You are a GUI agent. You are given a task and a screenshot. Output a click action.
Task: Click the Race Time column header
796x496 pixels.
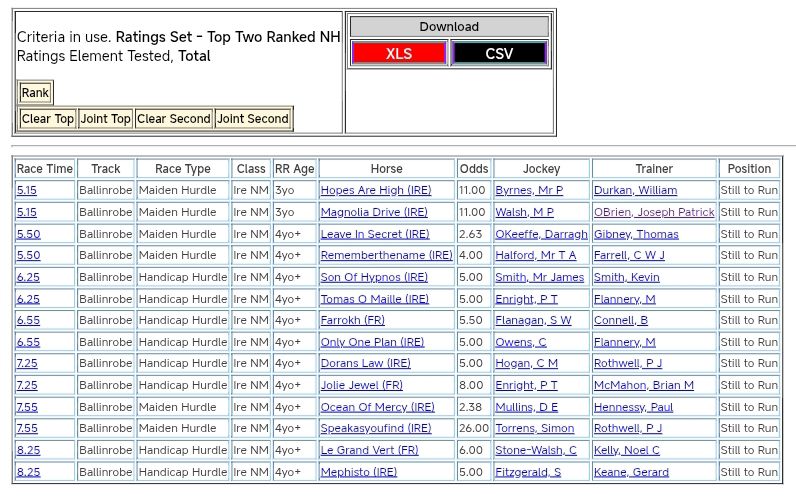point(45,169)
